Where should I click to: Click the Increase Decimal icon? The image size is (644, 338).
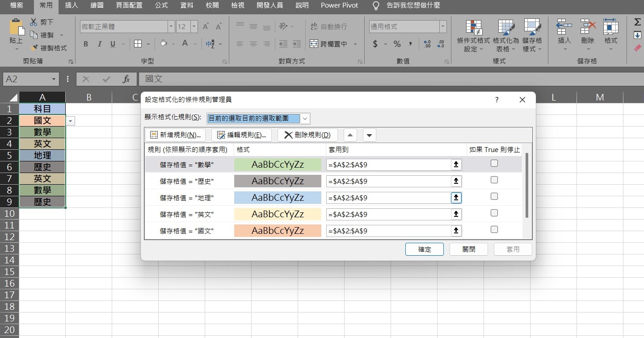[x=427, y=44]
